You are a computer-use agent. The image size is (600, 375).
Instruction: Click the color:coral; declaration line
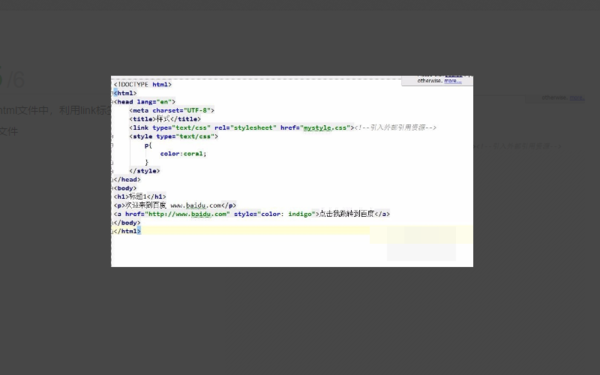point(183,154)
